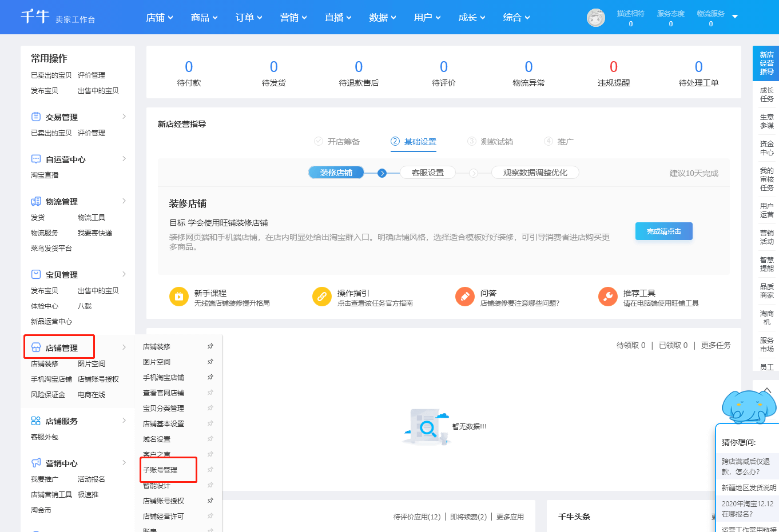The image size is (779, 532).
Task: Open the 更多任务 link
Action: [716, 345]
